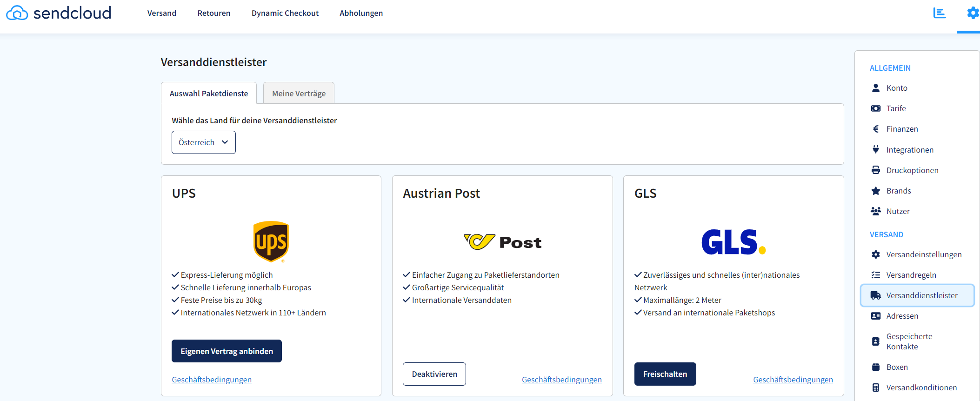This screenshot has width=980, height=401.
Task: Click the Brands star icon
Action: [x=875, y=191]
